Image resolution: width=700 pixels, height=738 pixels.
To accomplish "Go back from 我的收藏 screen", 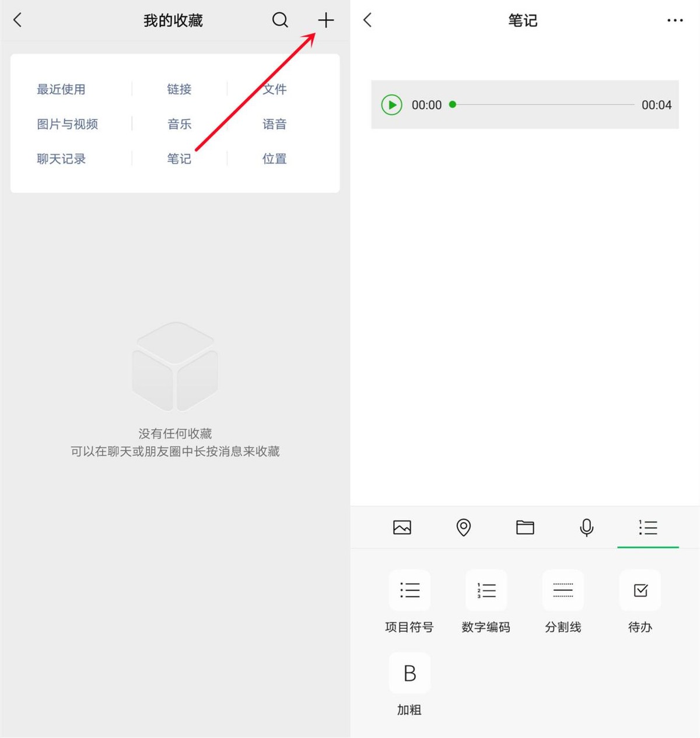I will [x=17, y=19].
